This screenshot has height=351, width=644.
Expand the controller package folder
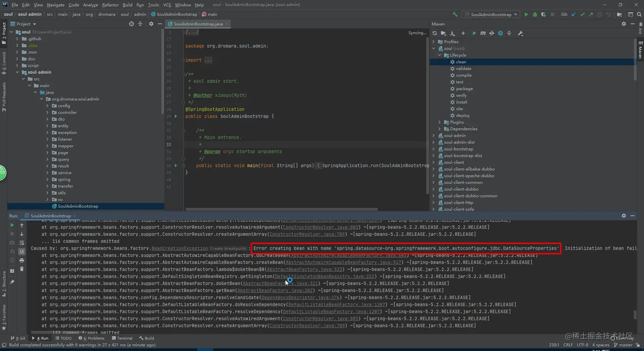click(x=47, y=113)
